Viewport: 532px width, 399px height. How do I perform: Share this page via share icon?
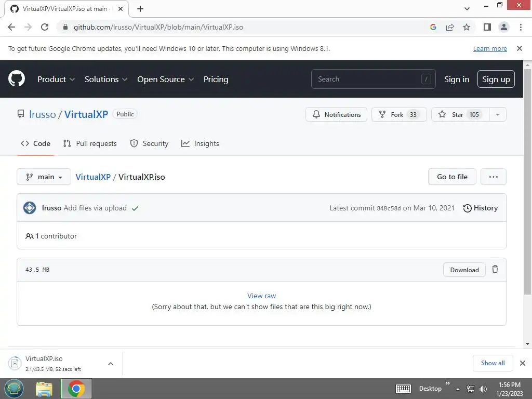(450, 27)
